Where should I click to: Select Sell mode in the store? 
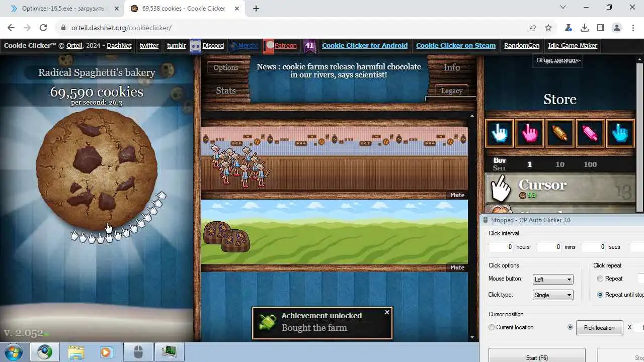(500, 168)
